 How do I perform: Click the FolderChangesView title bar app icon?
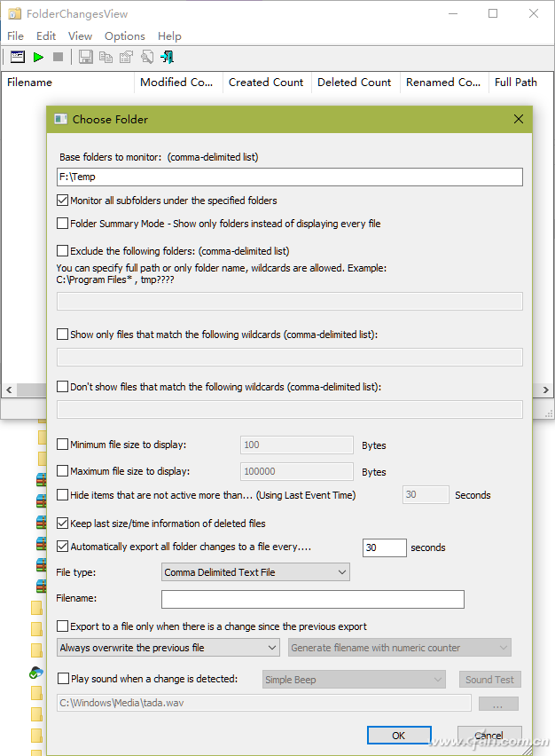14,13
